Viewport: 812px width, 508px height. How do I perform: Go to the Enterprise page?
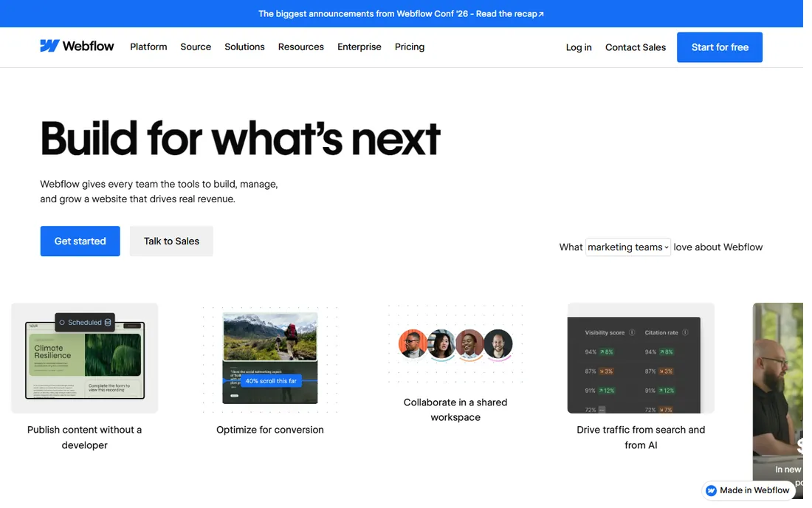[359, 47]
